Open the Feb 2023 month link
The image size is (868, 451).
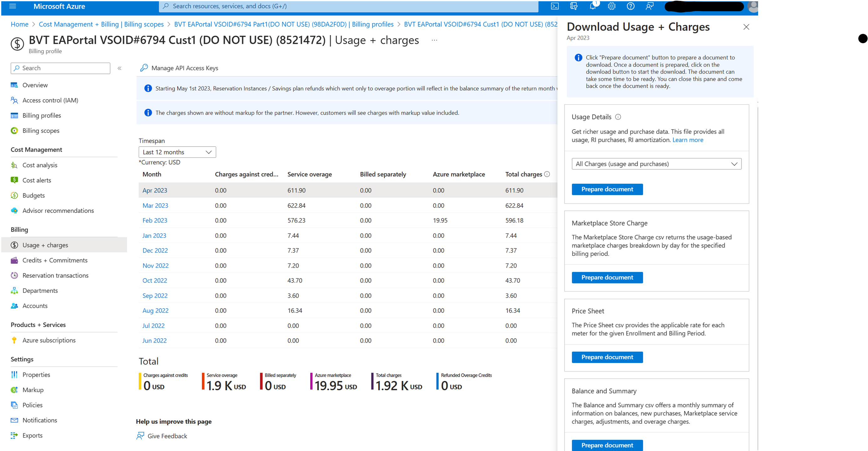click(155, 220)
